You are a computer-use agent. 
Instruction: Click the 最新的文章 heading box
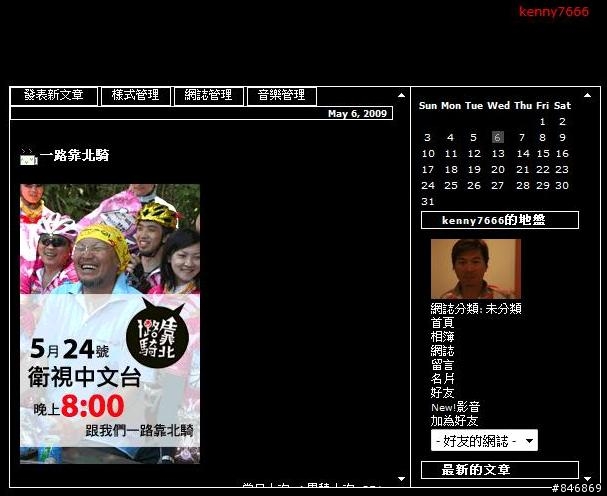(x=500, y=470)
